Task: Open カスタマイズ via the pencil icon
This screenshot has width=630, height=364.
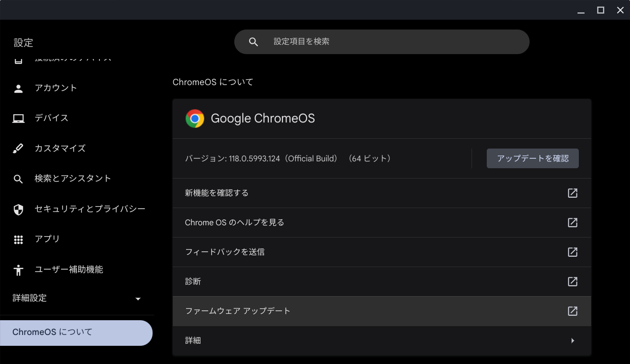Action: [x=18, y=148]
